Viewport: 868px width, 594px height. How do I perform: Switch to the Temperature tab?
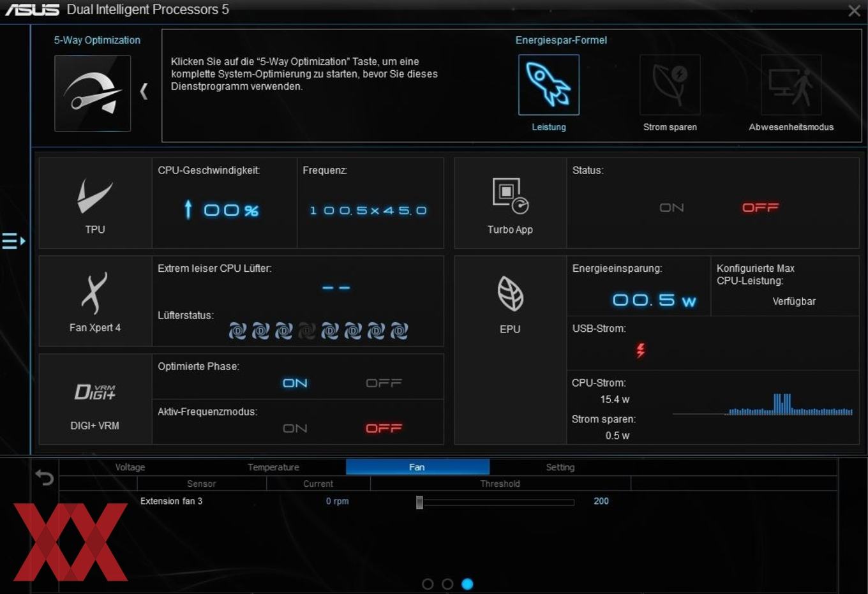(273, 467)
